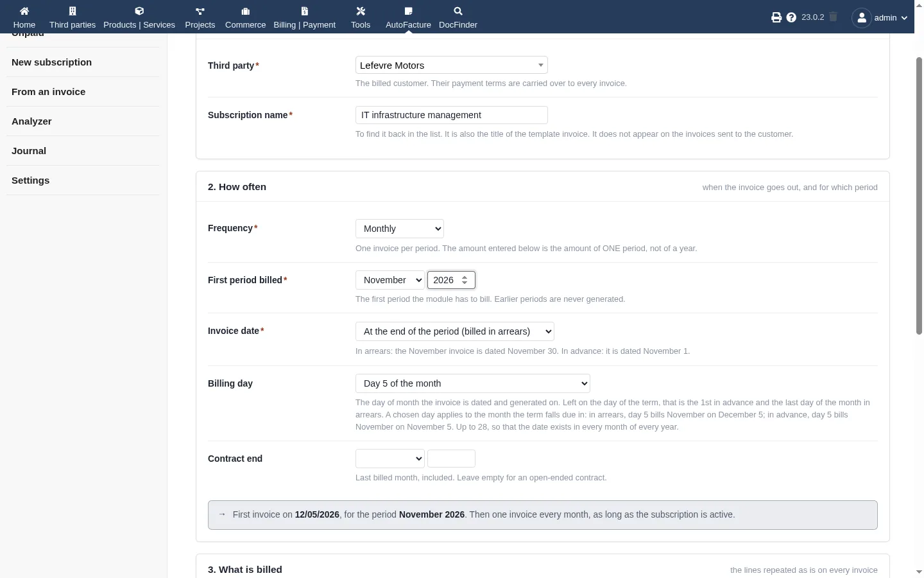Open Settings from the sidebar

30,180
